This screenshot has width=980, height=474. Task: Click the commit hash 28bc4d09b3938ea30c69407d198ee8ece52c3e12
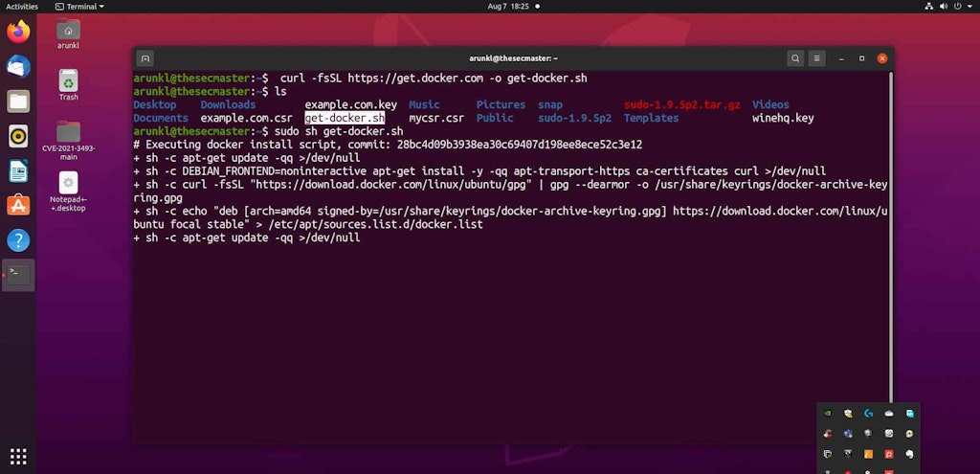[520, 145]
